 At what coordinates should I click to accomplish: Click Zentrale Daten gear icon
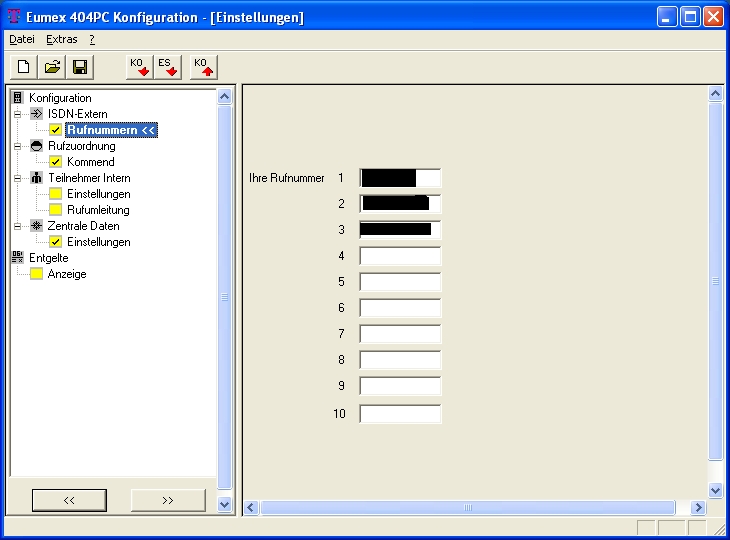point(36,226)
